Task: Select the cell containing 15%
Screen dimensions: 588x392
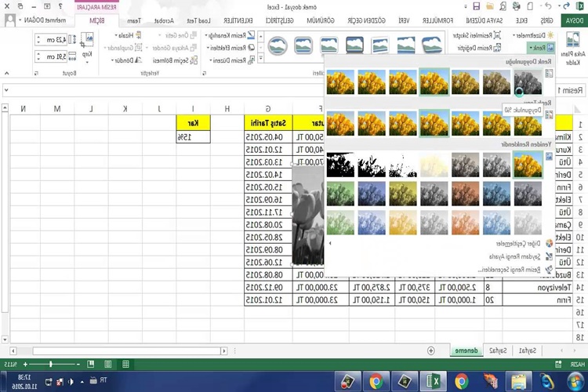Action: (193, 137)
